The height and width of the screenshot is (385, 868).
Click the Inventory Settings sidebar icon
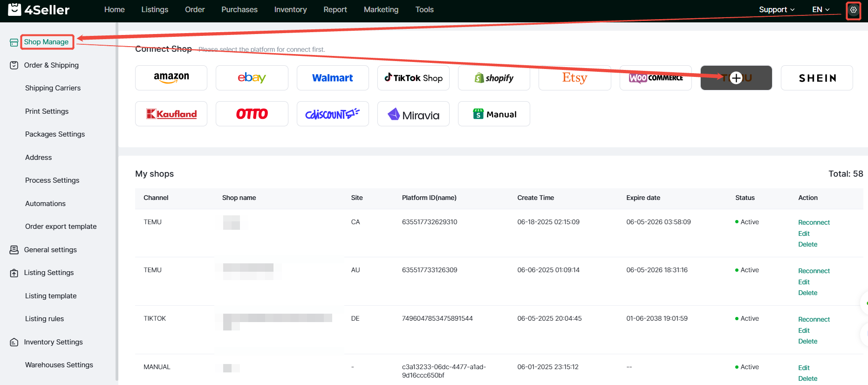click(14, 342)
